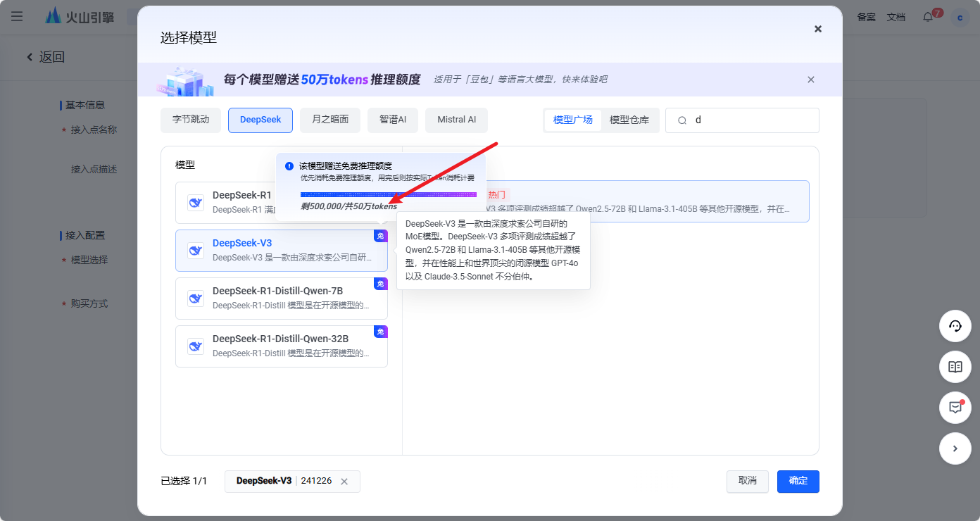980x521 pixels.
Task: Click the 返回 text link
Action: click(x=52, y=57)
